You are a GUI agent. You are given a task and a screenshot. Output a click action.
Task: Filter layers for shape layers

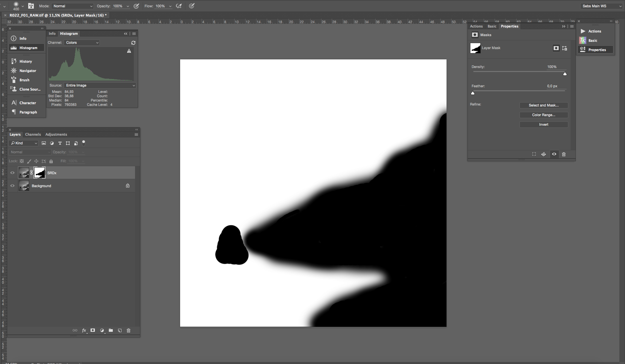coord(68,143)
